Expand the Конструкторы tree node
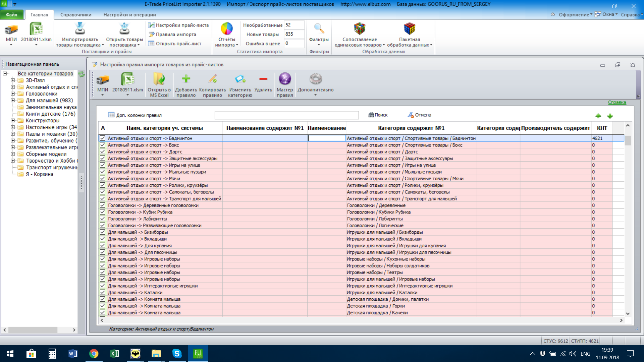The image size is (644, 362). 13,120
